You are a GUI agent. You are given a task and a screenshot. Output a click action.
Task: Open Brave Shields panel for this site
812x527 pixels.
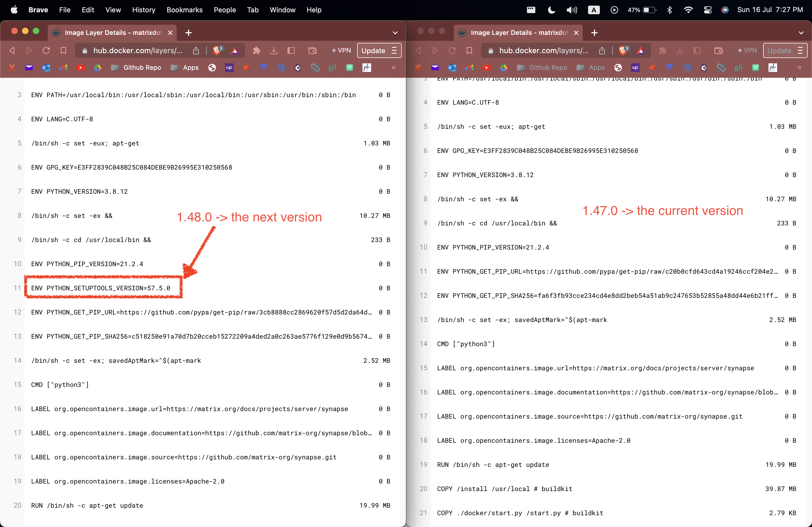click(217, 50)
